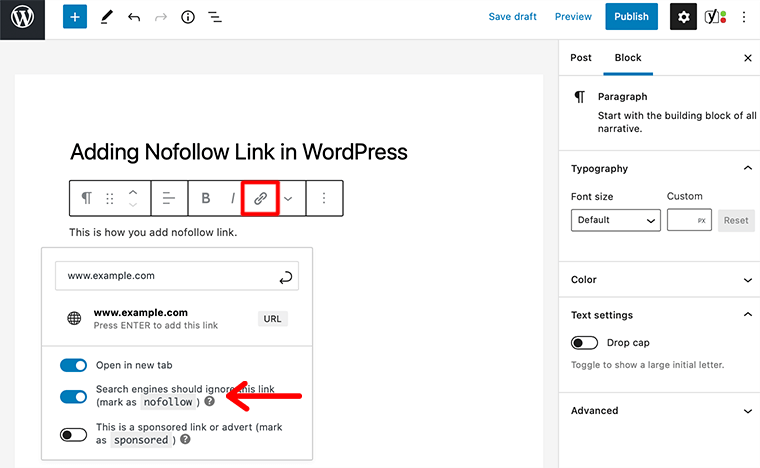Click the nofollow help question mark
Viewport: 760px width, 468px height.
[x=209, y=402]
